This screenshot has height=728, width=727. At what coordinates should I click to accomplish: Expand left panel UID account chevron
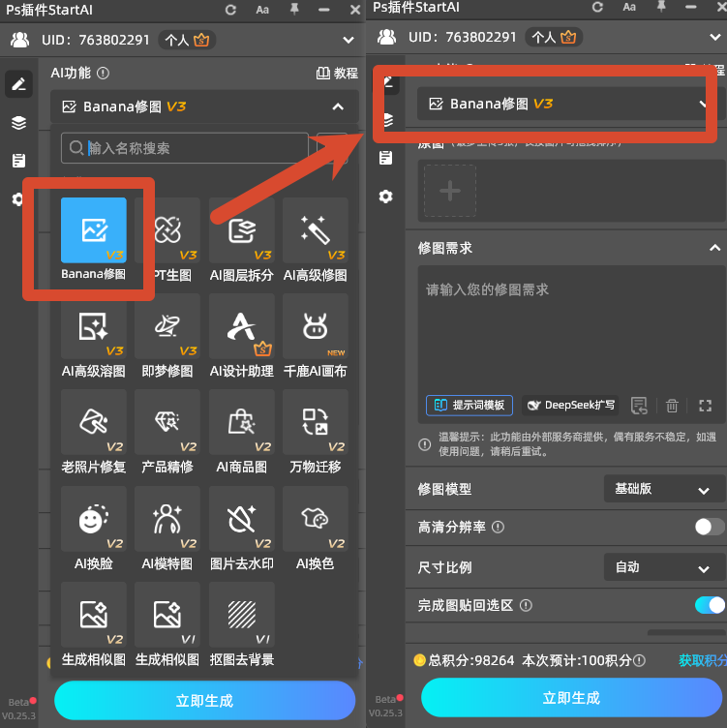click(348, 41)
